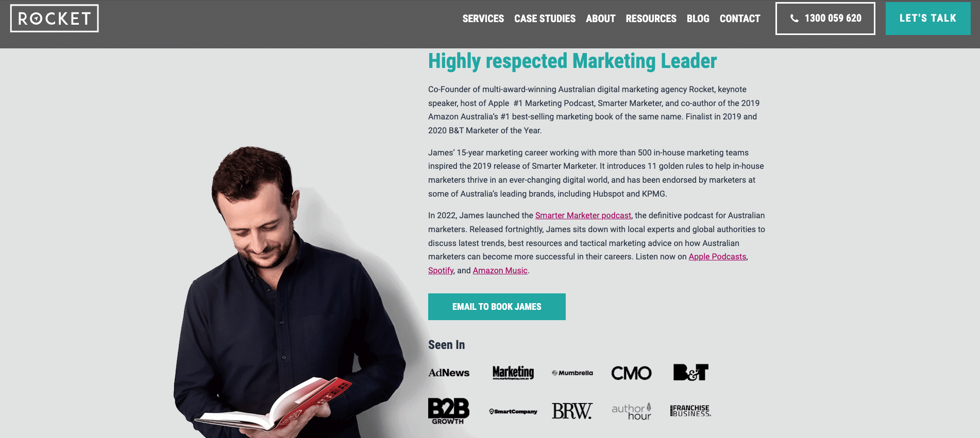Click the BRW logo
The height and width of the screenshot is (438, 980).
572,411
